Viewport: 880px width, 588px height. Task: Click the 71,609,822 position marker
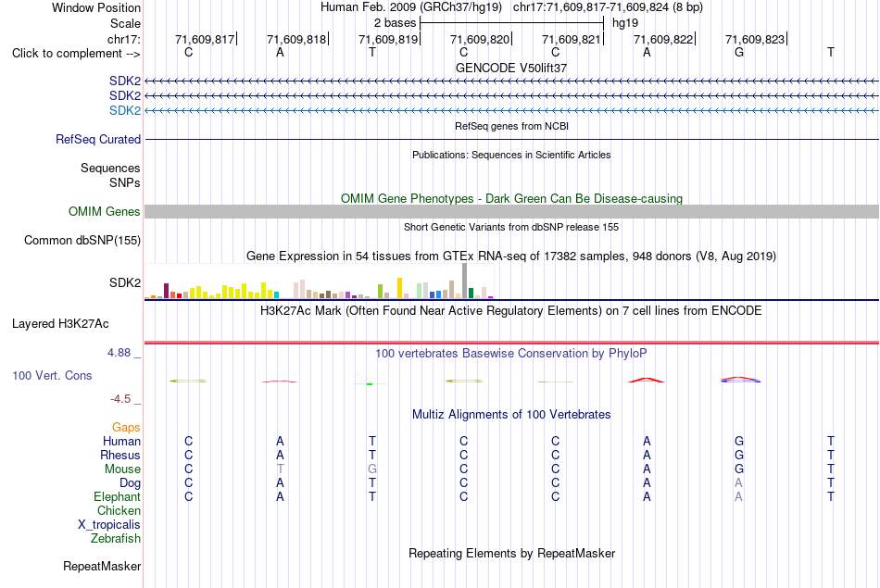click(x=663, y=39)
